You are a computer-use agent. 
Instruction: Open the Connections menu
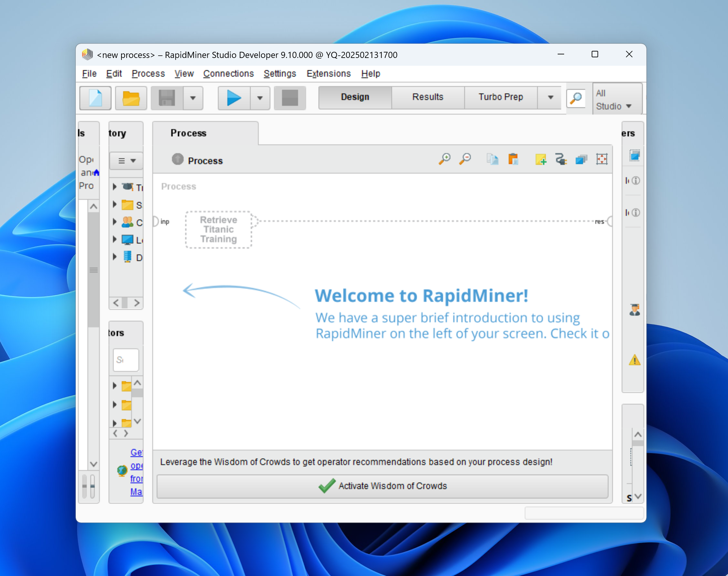228,73
